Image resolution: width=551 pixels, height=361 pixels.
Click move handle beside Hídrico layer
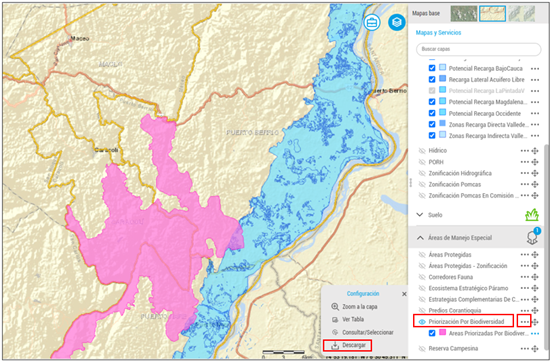click(535, 151)
